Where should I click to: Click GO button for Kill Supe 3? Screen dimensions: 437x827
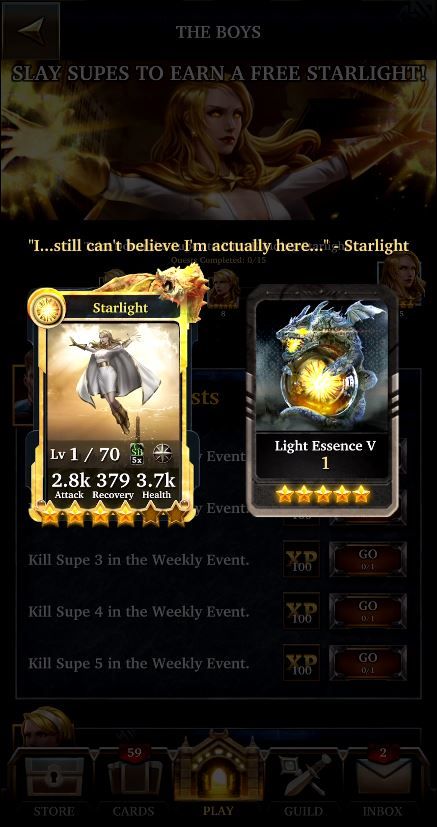point(367,559)
